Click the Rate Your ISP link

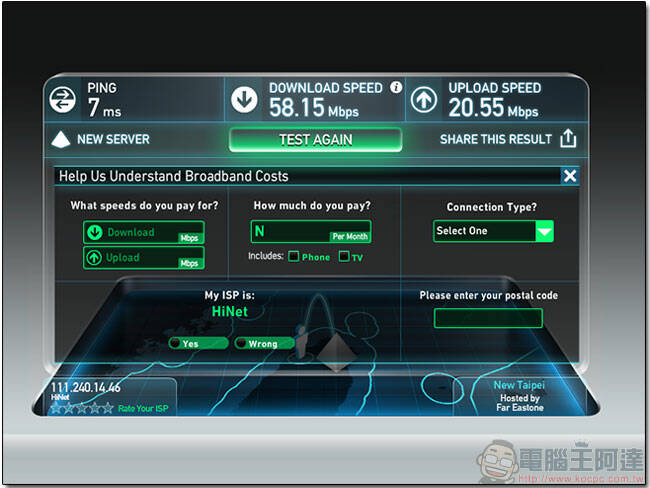point(143,409)
